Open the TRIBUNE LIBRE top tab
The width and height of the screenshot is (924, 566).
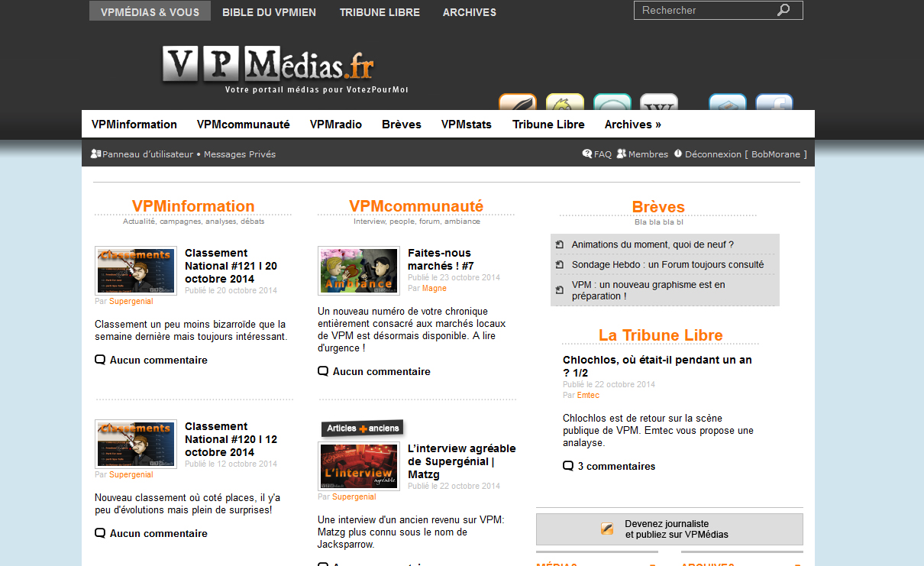point(380,12)
